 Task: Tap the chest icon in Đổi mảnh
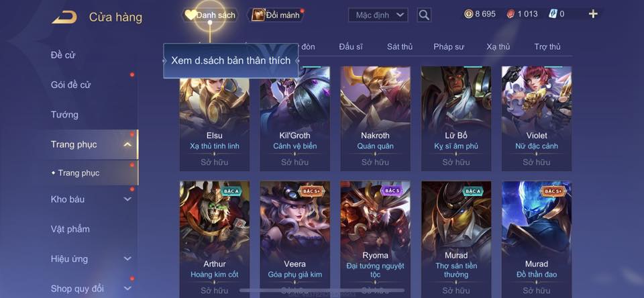258,15
